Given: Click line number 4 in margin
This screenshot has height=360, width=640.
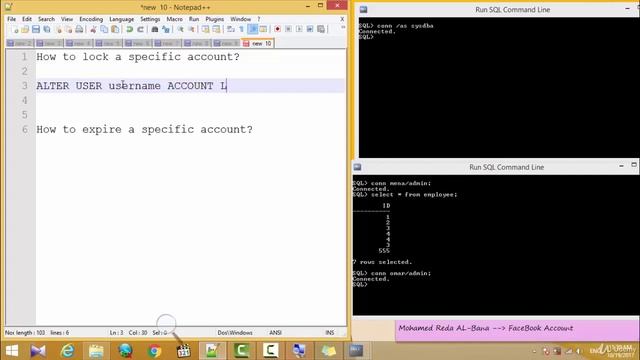Looking at the screenshot, I should 24,100.
